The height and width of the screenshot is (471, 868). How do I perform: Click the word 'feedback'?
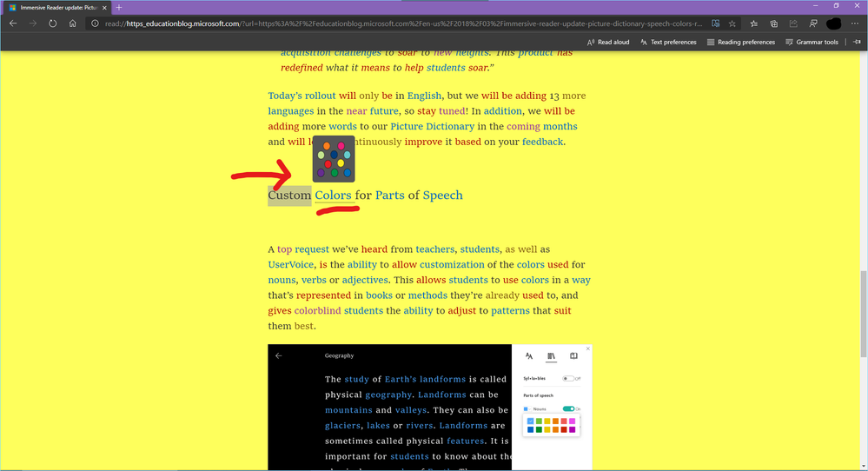pyautogui.click(x=542, y=142)
